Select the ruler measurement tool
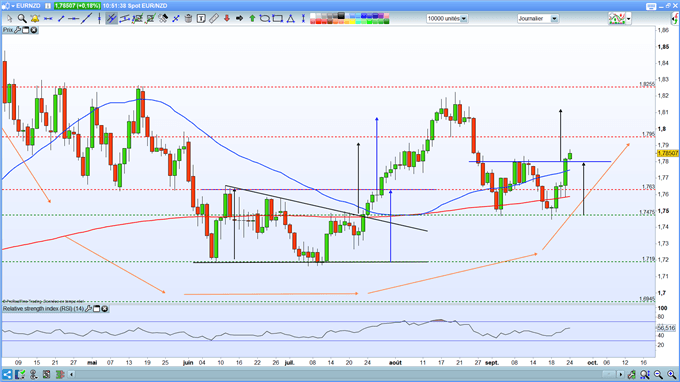680x382 pixels. pos(213,19)
